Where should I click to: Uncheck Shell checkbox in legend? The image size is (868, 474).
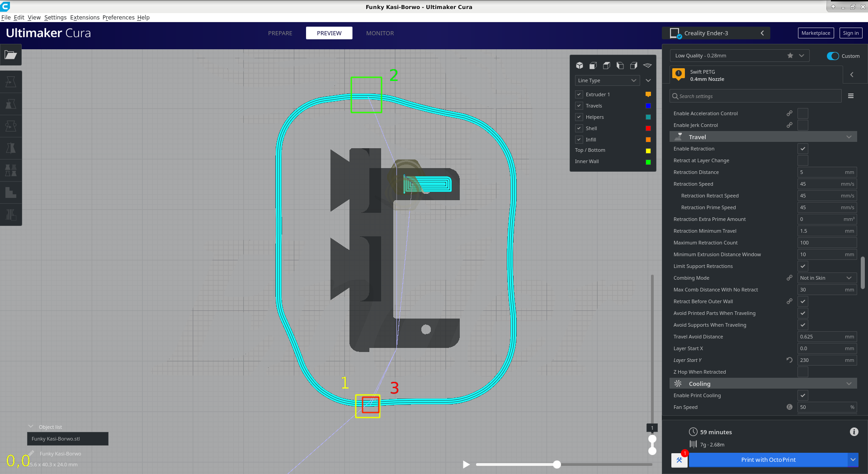(x=579, y=128)
